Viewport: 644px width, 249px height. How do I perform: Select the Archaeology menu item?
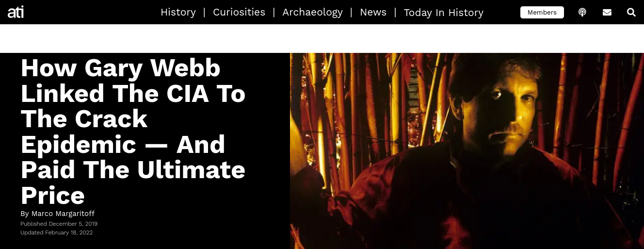pos(312,12)
